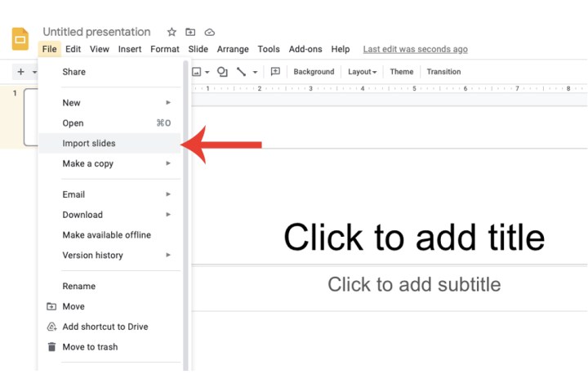Select Import slides from the menu

click(x=89, y=144)
